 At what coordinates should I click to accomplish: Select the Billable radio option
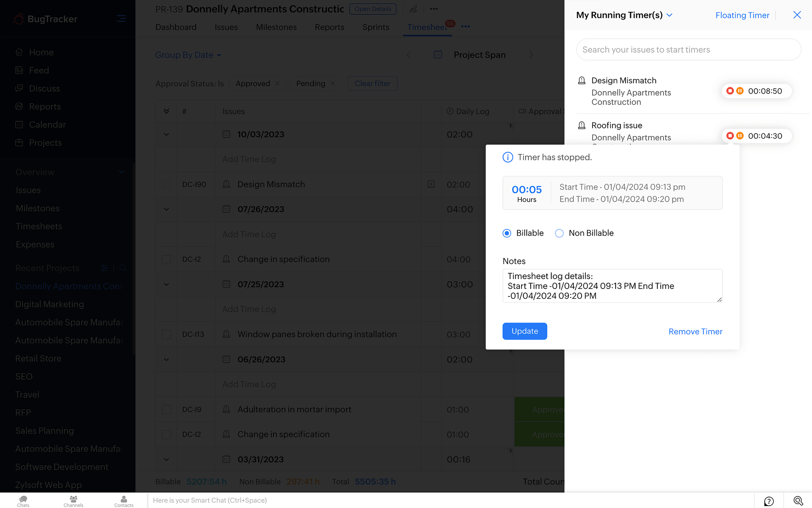[507, 233]
